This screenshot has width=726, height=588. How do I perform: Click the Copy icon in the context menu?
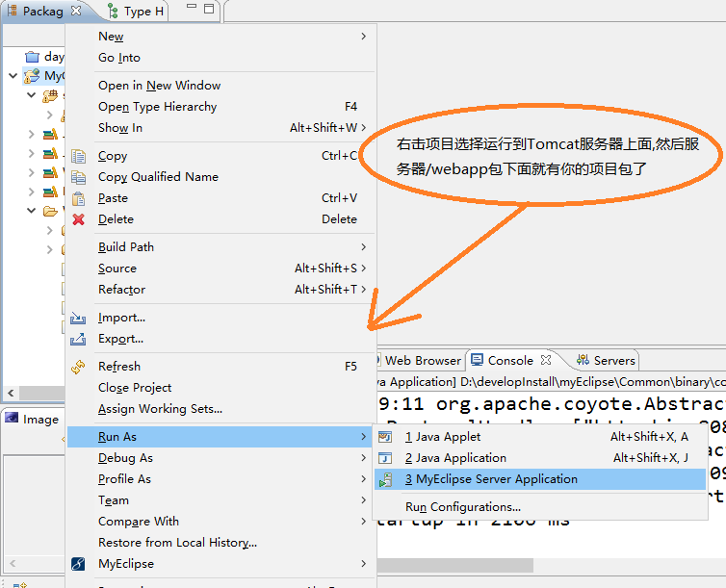coord(78,156)
